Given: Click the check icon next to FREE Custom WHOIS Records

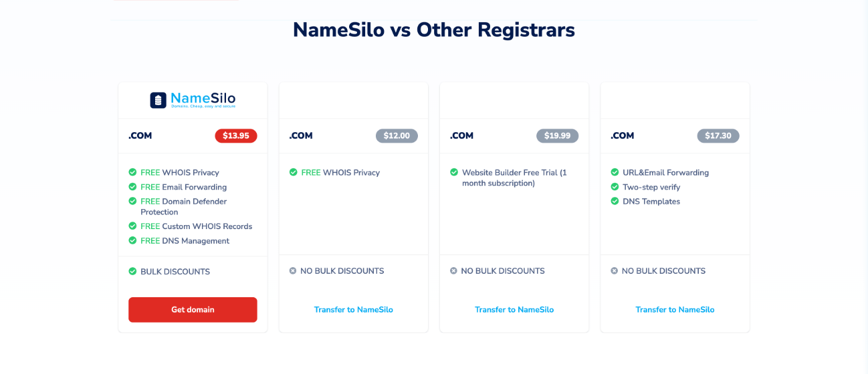Looking at the screenshot, I should tap(132, 226).
